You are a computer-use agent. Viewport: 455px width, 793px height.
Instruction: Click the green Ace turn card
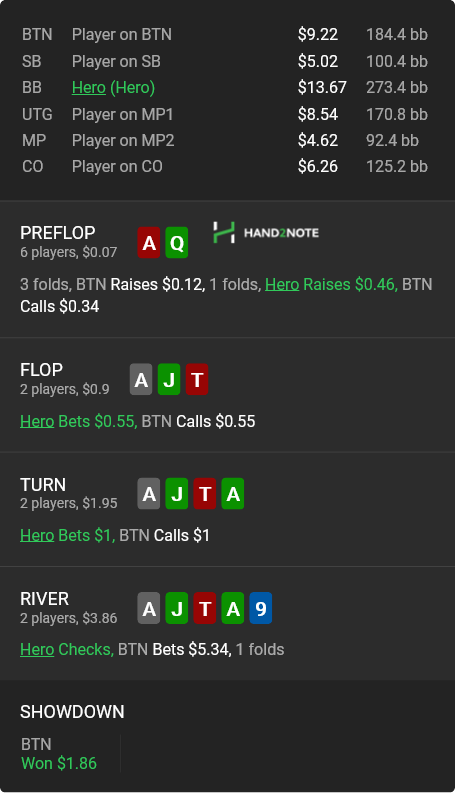point(233,494)
